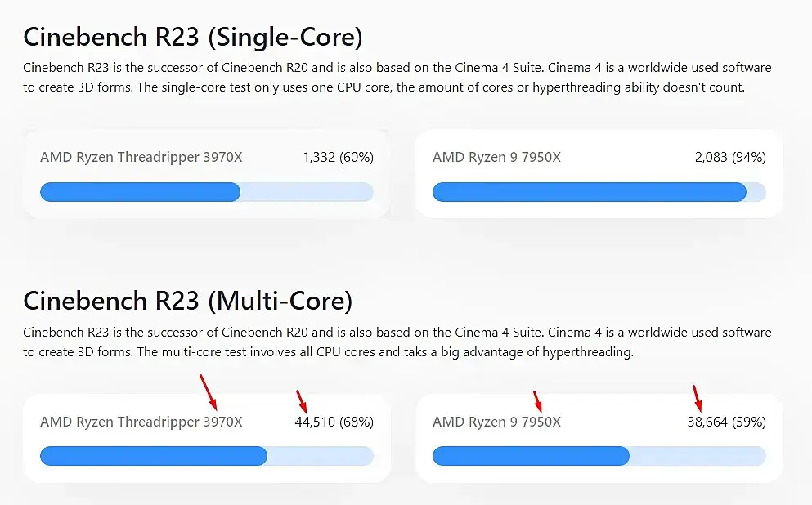Click the red arrow above multi-core Ryzen 9 7950X

[x=537, y=401]
